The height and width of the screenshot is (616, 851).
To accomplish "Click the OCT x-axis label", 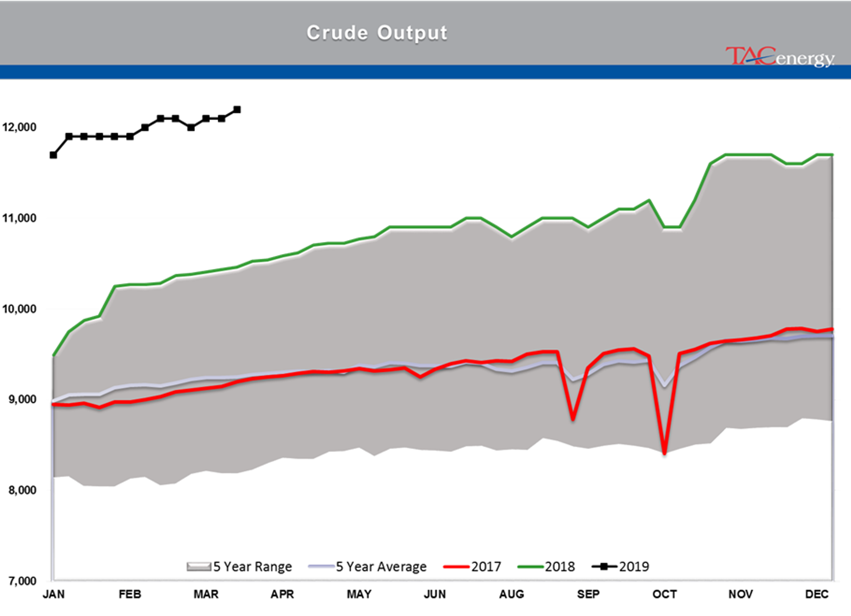I will [665, 594].
